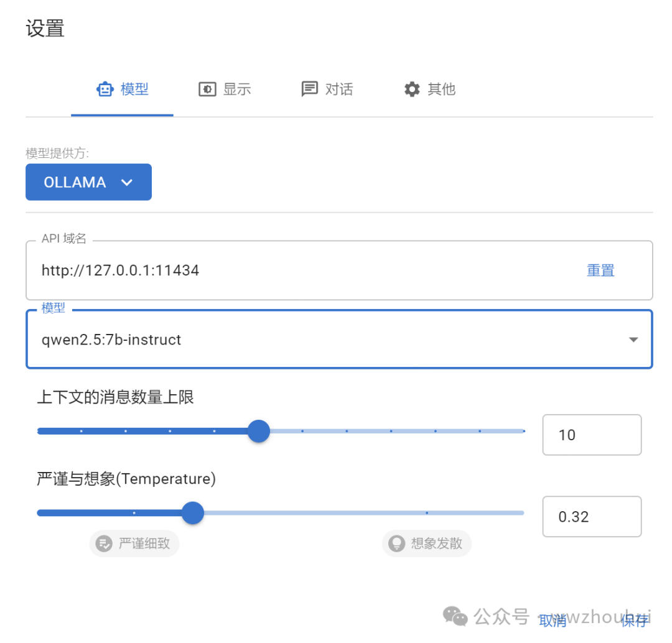Go to the 其他 tab
The image size is (672, 643).
click(429, 90)
